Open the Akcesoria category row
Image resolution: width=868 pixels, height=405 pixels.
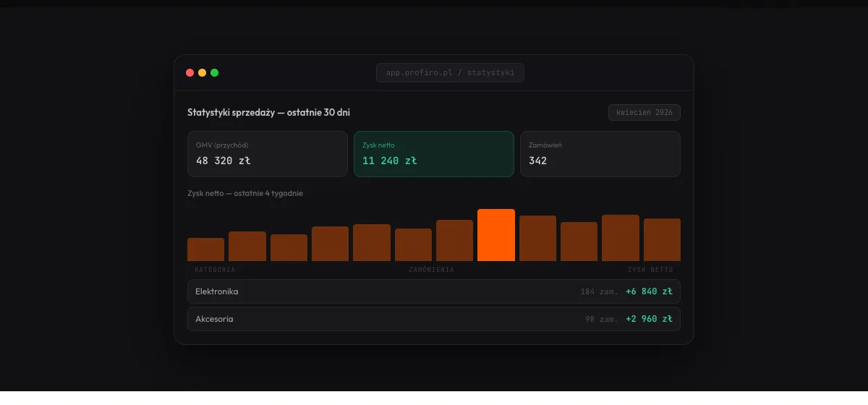[434, 319]
